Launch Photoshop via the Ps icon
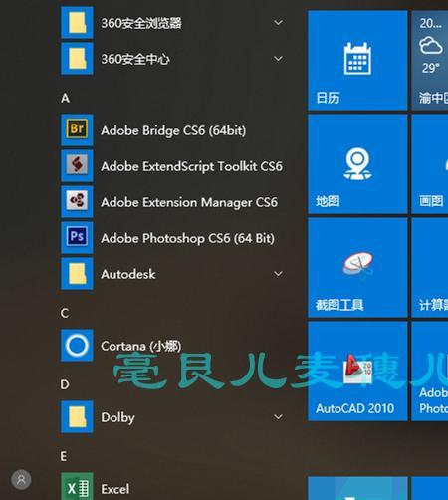This screenshot has width=448, height=500. tap(77, 237)
